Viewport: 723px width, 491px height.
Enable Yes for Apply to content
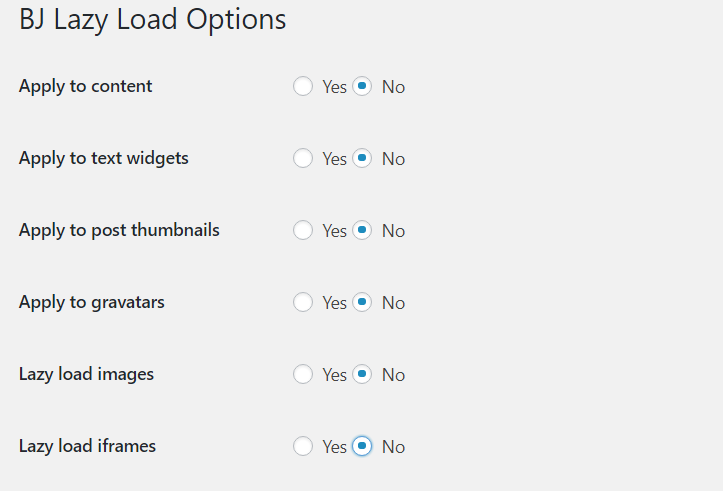[302, 86]
